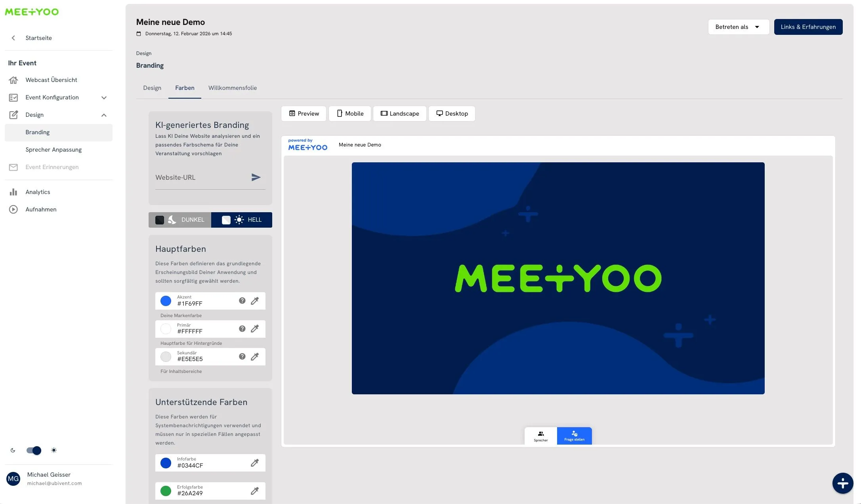Image resolution: width=861 pixels, height=504 pixels.
Task: Switch to the Design tab
Action: point(152,88)
